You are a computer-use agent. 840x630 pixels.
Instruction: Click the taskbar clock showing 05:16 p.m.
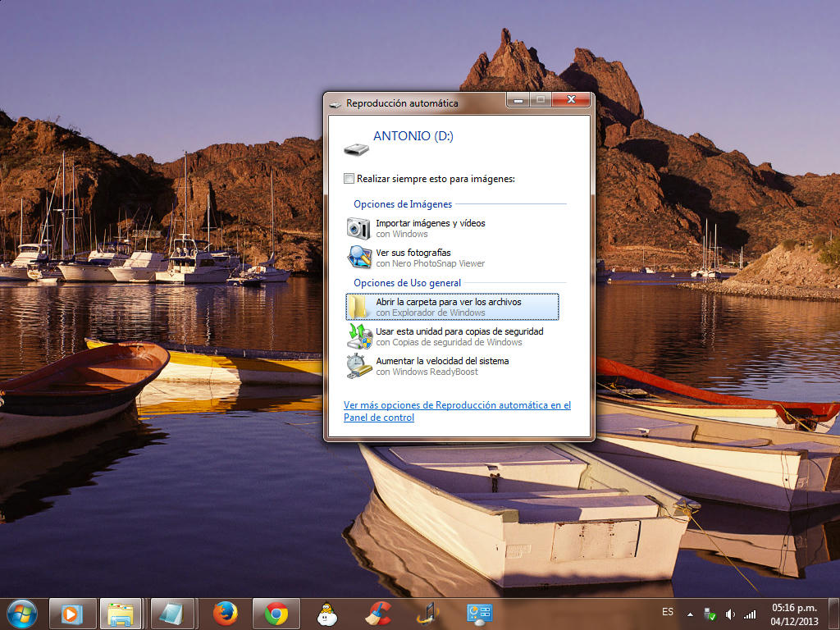click(794, 614)
